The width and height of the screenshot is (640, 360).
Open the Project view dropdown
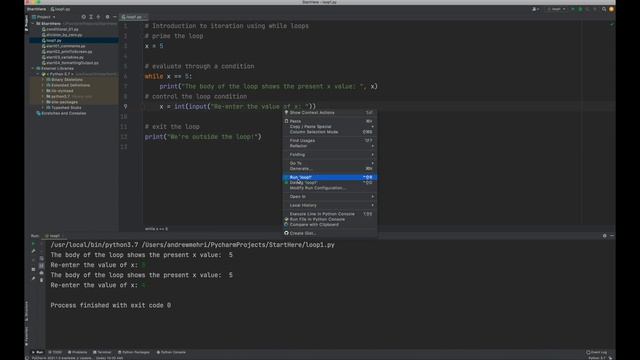(44, 17)
